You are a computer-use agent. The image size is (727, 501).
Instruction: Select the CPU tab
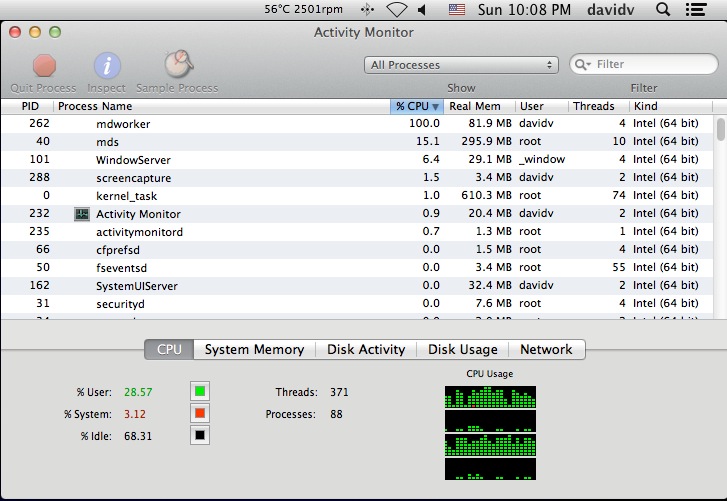click(169, 349)
